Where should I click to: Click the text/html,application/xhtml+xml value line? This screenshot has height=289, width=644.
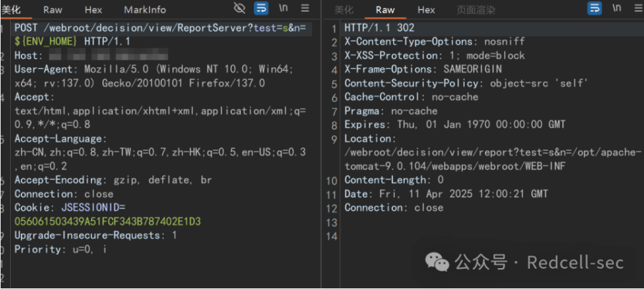tap(160, 111)
